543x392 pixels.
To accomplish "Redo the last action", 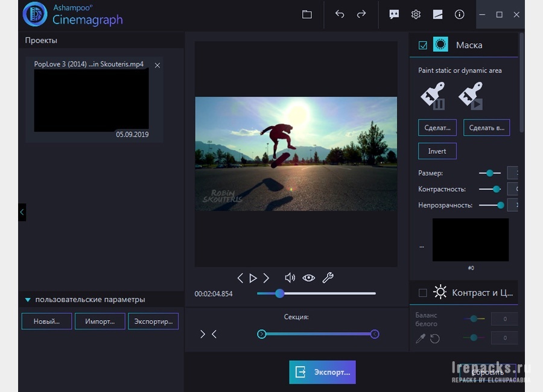I will [x=361, y=14].
